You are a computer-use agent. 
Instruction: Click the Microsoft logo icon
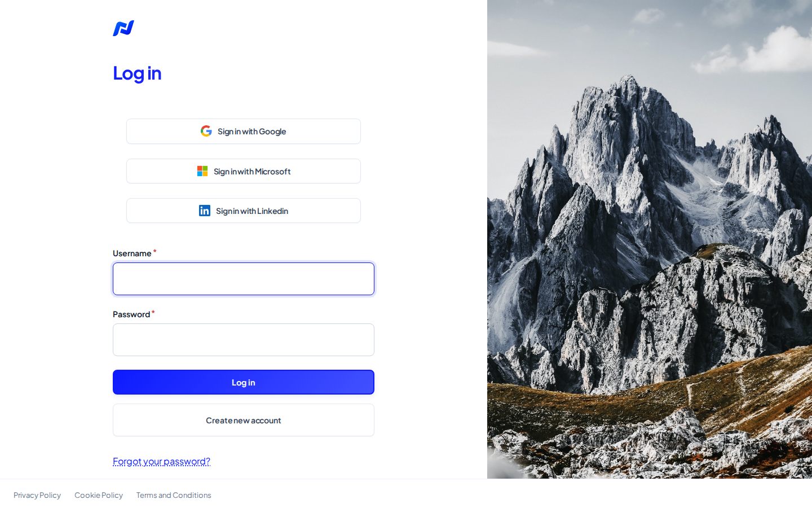tap(202, 171)
